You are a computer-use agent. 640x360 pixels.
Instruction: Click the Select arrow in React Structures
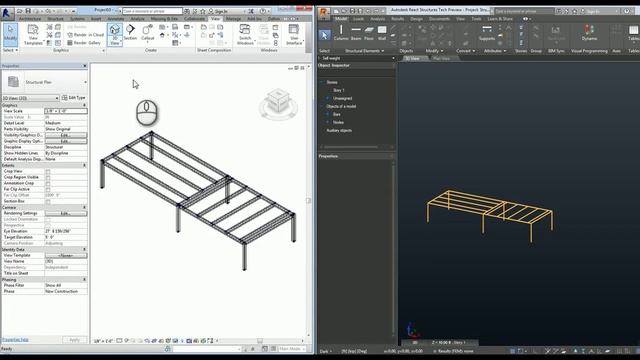point(325,35)
